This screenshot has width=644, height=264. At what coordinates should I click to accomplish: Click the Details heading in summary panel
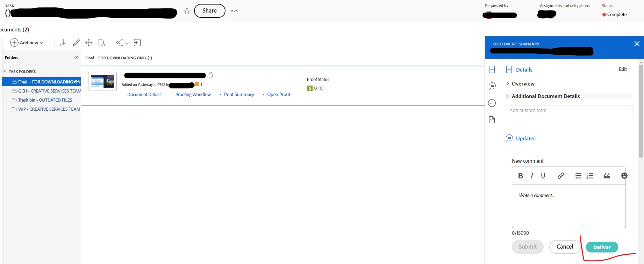click(524, 69)
